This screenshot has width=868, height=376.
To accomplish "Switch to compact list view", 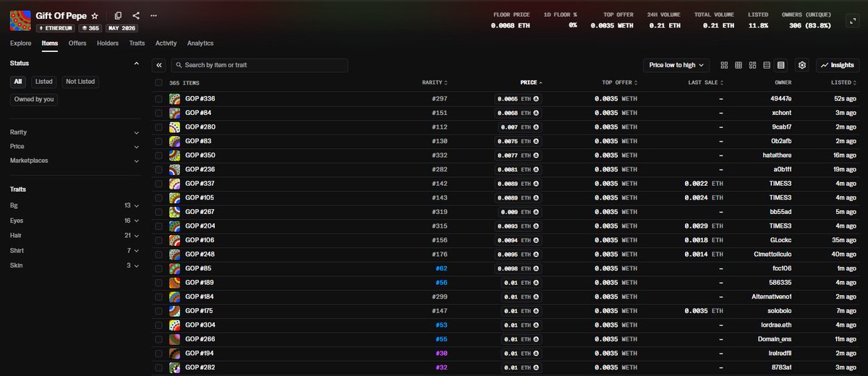I will tap(767, 65).
